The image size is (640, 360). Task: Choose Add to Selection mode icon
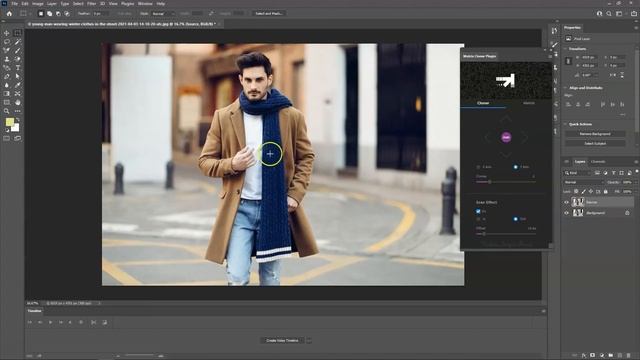49,13
